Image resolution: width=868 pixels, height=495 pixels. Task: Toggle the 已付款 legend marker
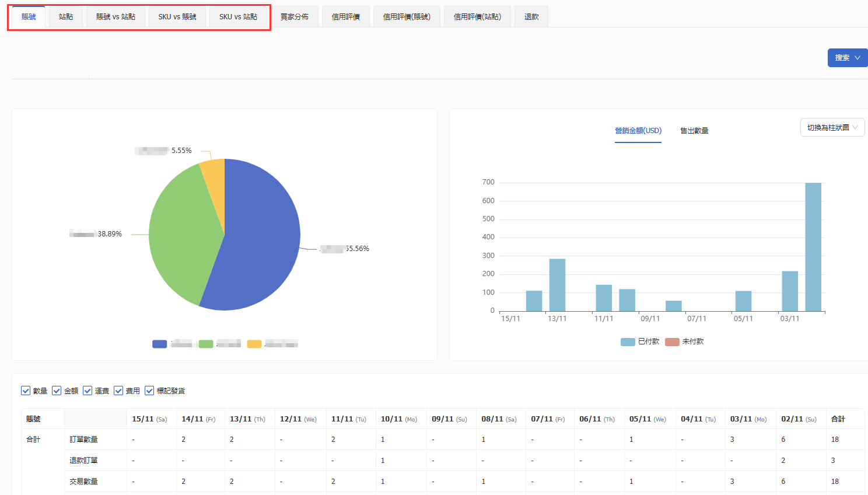628,341
